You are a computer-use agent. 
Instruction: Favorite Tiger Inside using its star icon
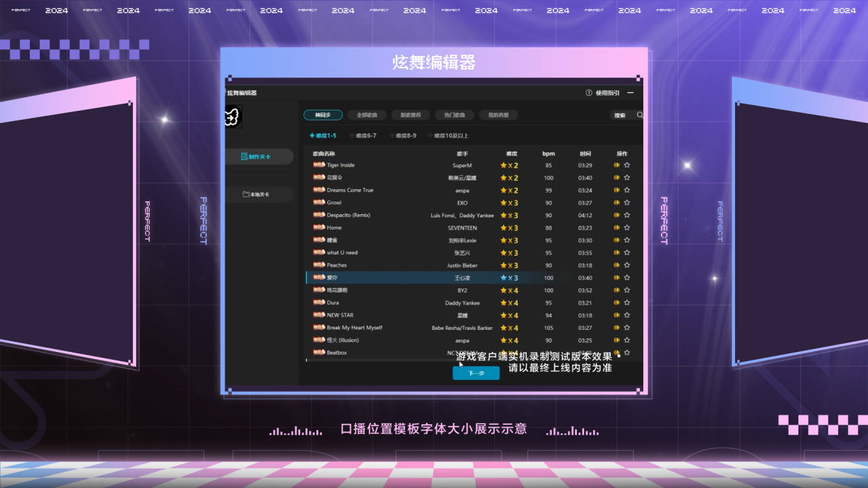pyautogui.click(x=626, y=165)
